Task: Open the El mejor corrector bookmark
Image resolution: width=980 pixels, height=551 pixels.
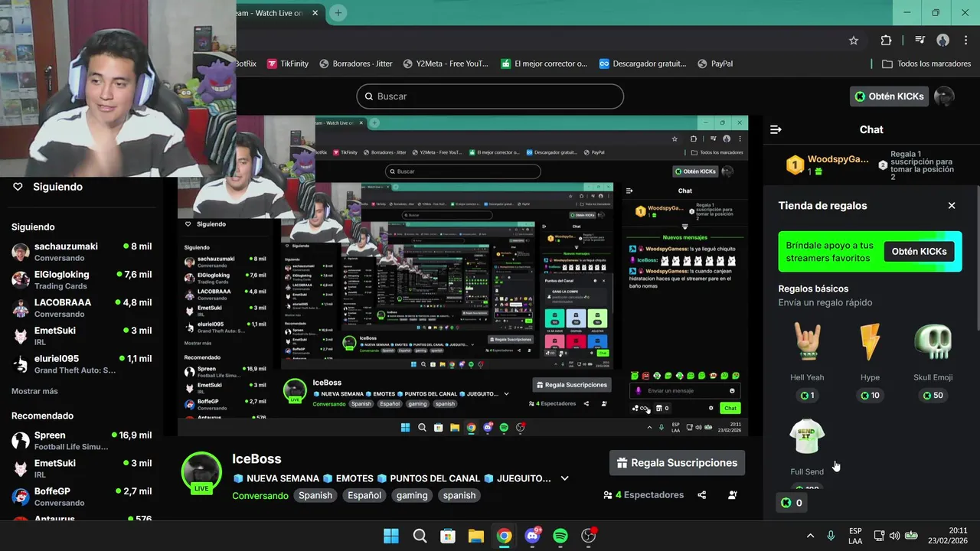Action: (x=544, y=64)
